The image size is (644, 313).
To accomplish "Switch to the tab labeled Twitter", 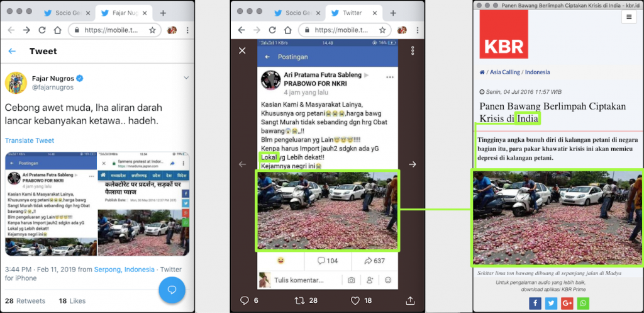I will tap(350, 13).
